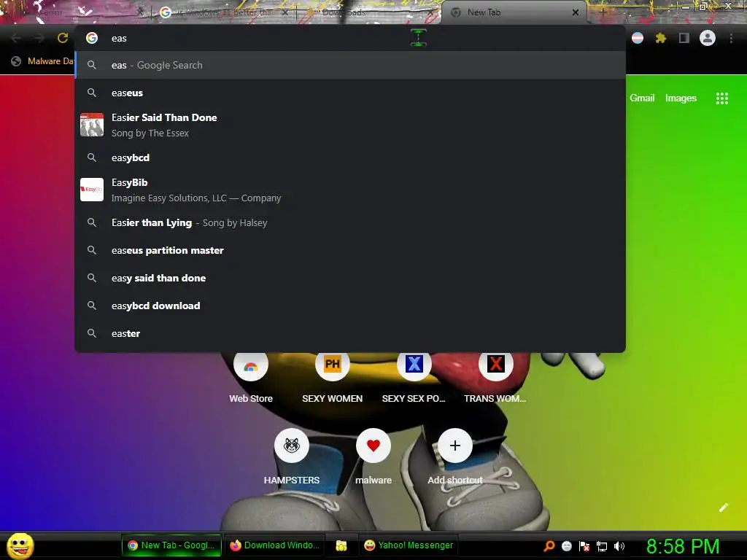Switch to Download Windows Firefox taskbar item
This screenshot has height=560, width=747.
tap(274, 545)
